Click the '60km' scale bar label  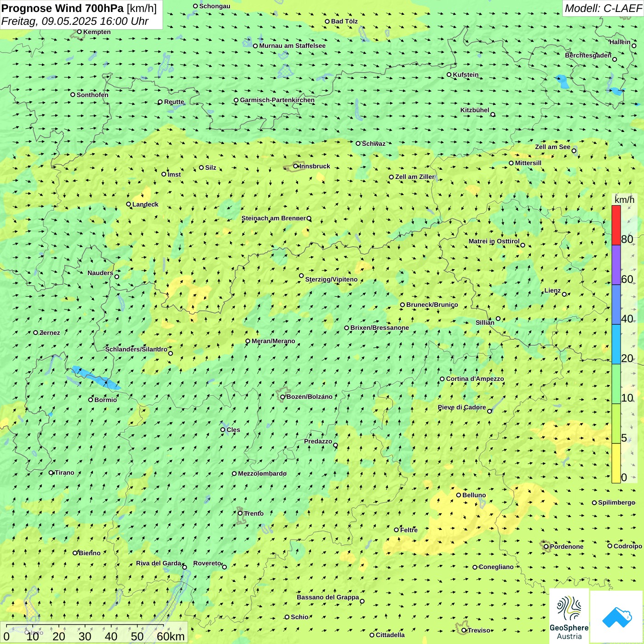(171, 636)
